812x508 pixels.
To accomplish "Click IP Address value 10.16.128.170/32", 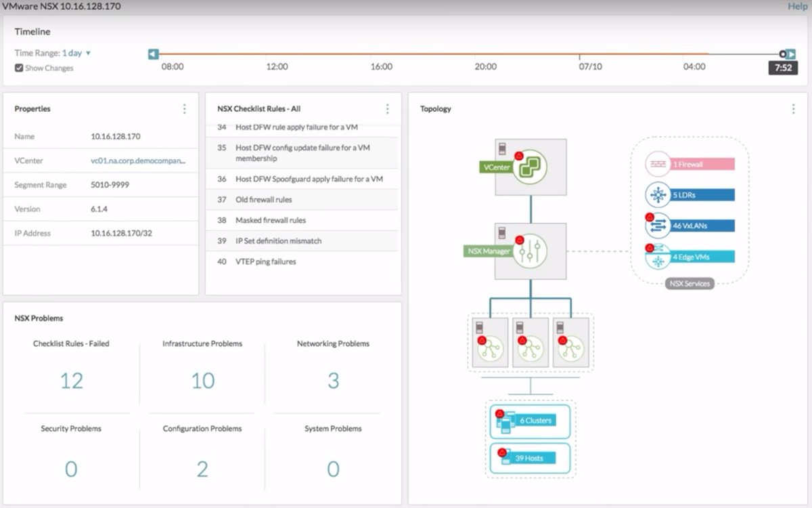I will pos(122,233).
